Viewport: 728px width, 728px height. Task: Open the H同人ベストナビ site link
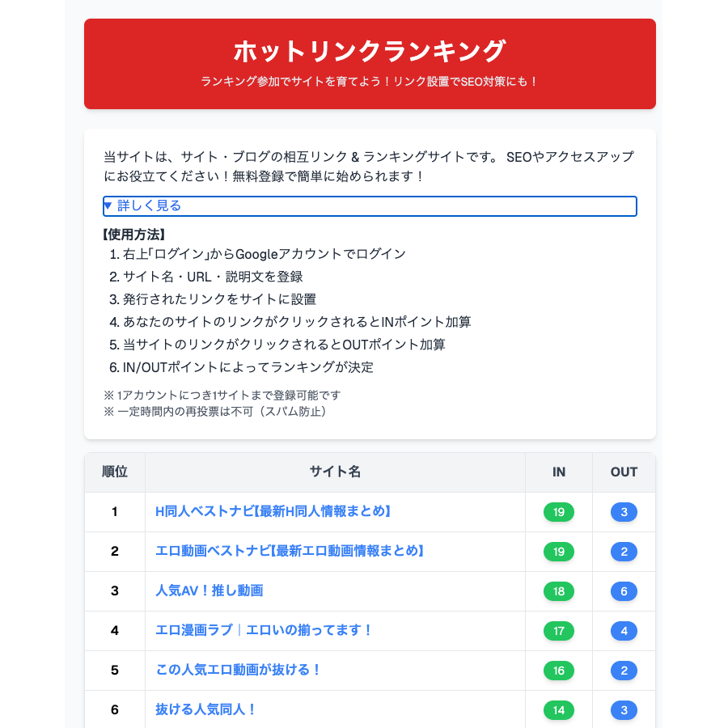click(274, 512)
